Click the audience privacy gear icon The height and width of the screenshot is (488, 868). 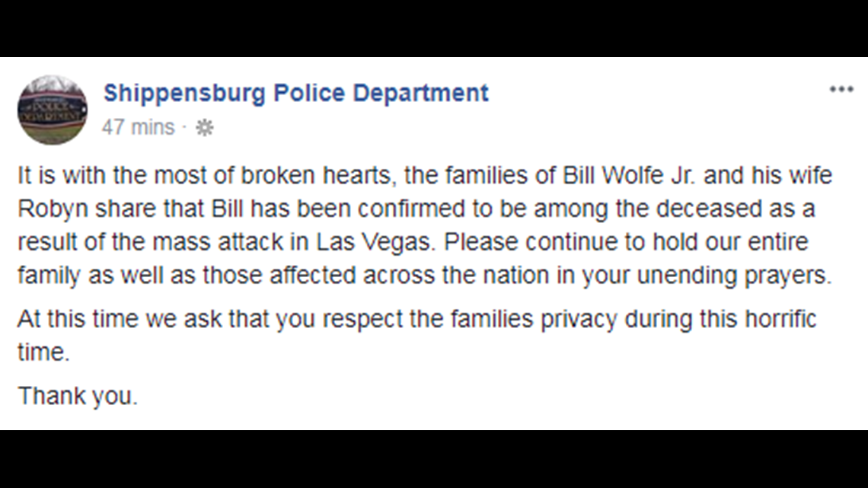coord(204,128)
